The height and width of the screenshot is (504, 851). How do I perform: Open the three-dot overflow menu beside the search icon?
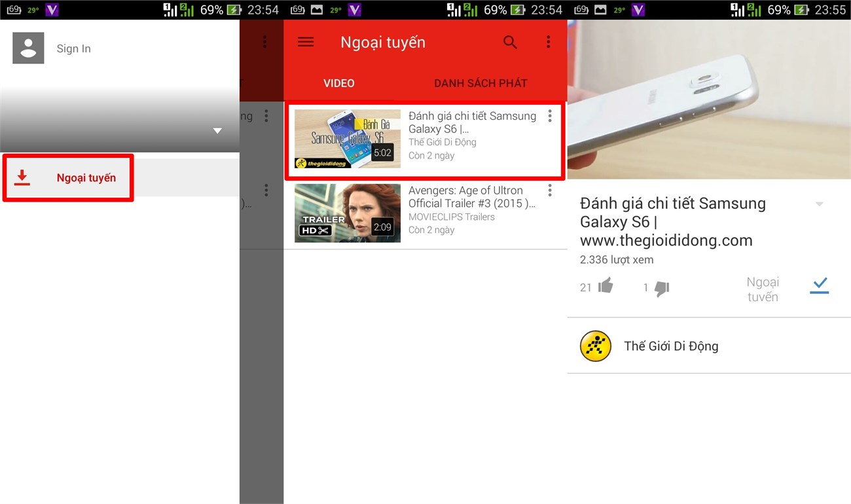tap(549, 42)
